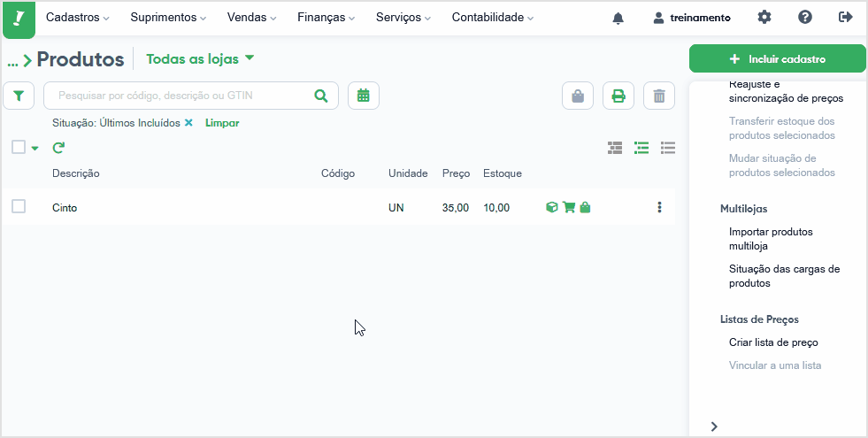Click Vincular a uma lista
Screen dimensions: 868x438
click(x=775, y=365)
